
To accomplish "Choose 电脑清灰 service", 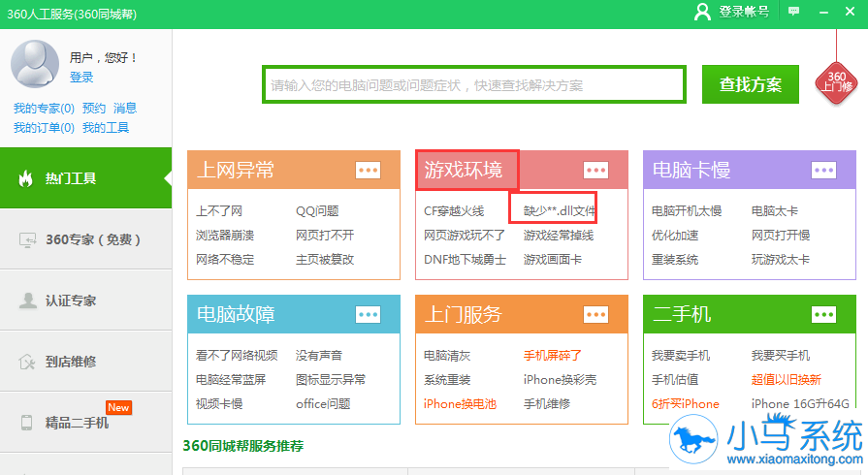I will click(x=447, y=356).
